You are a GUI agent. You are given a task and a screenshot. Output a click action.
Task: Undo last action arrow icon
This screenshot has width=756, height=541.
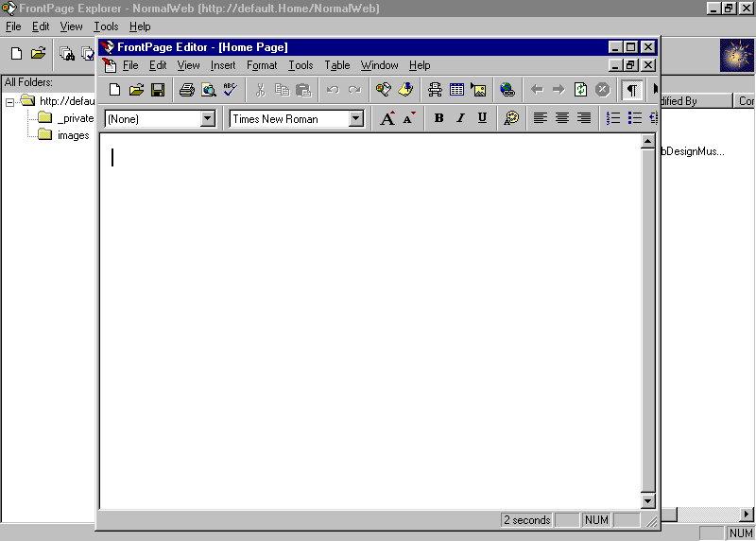[x=333, y=90]
